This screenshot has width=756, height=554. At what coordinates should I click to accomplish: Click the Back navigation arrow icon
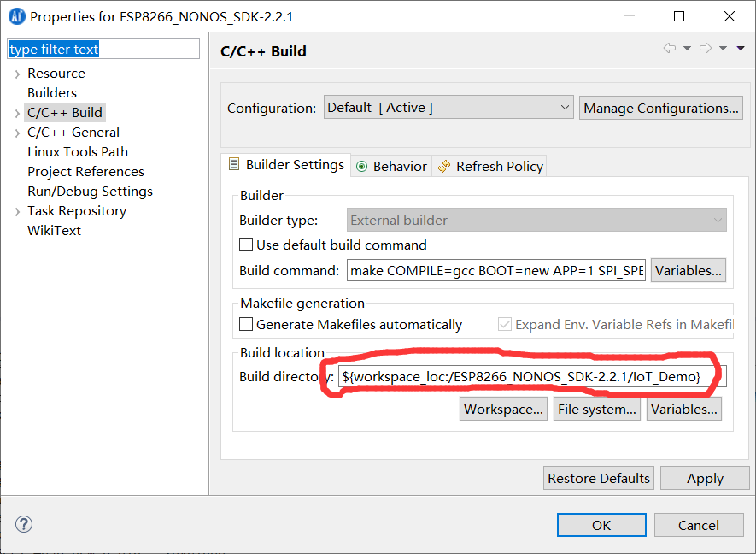click(671, 49)
